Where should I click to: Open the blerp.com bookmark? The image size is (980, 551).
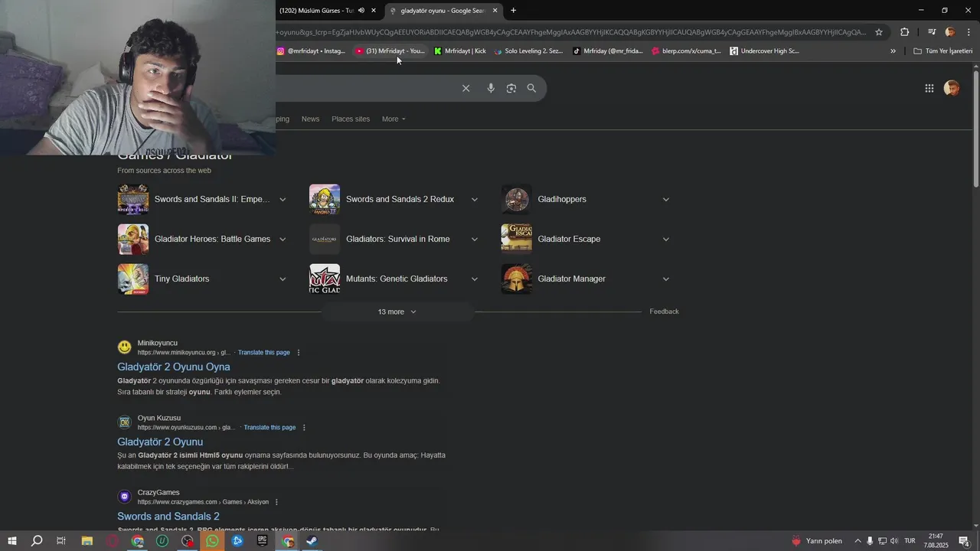pyautogui.click(x=686, y=51)
